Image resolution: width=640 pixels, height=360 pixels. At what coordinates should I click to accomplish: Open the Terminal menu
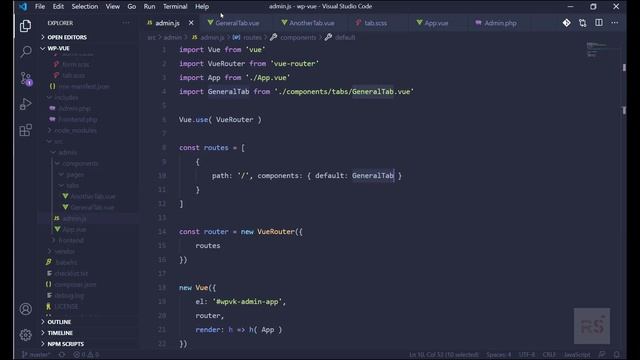pos(175,7)
